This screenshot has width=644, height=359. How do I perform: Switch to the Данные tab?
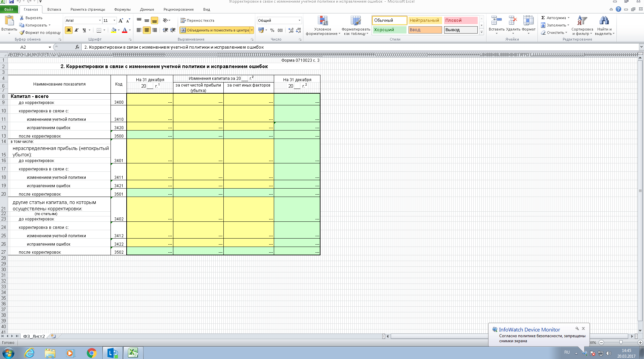click(147, 9)
